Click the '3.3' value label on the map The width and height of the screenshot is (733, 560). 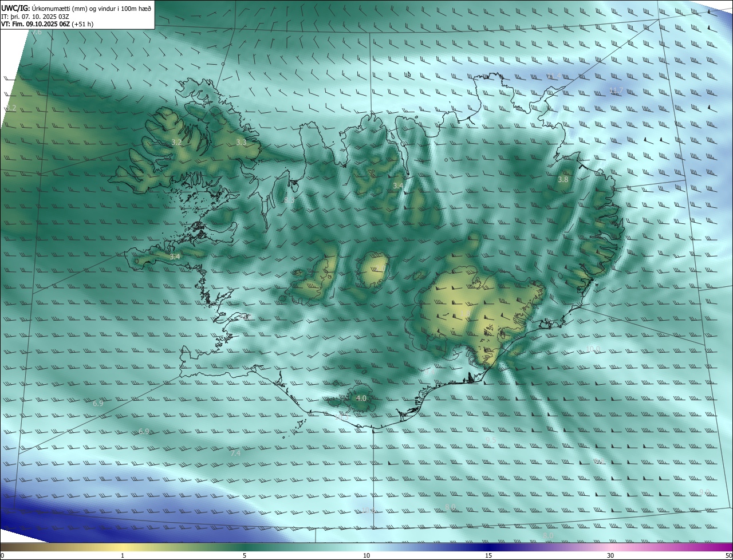[x=241, y=142]
